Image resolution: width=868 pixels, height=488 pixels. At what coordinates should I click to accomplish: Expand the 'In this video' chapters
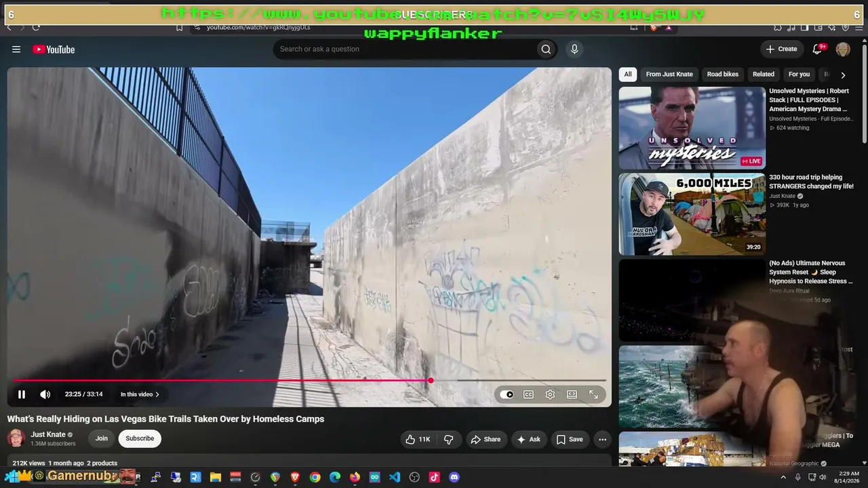[140, 394]
